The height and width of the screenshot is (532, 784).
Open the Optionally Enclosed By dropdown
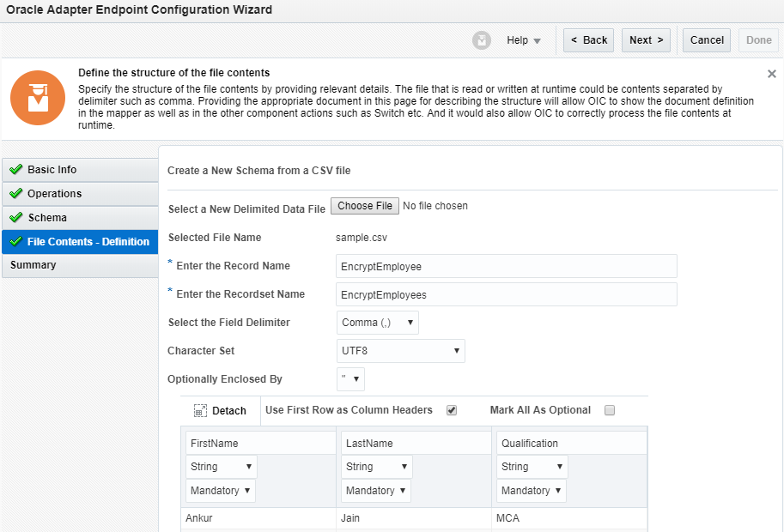[351, 378]
